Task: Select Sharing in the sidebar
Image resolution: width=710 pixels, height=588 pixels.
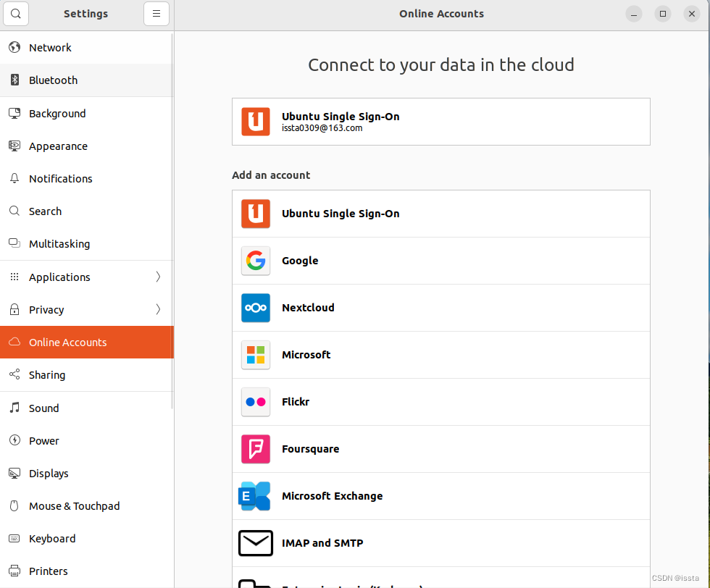Action: tap(86, 375)
